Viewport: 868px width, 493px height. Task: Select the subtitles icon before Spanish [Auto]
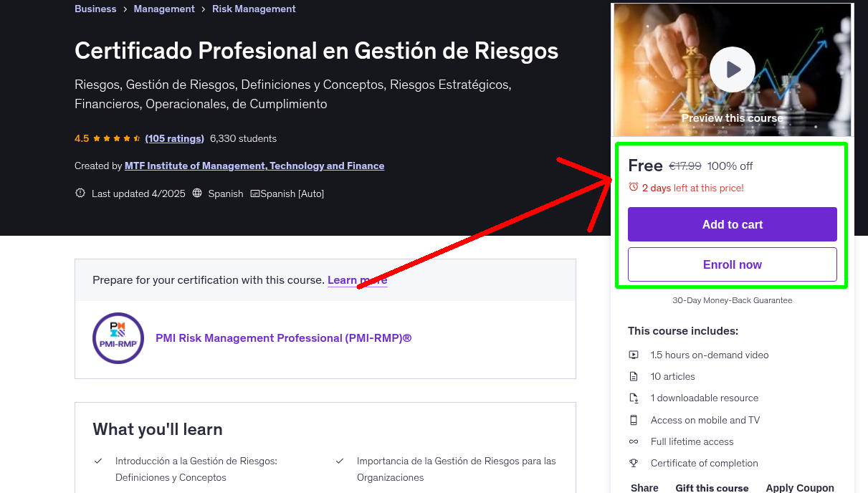click(x=254, y=193)
